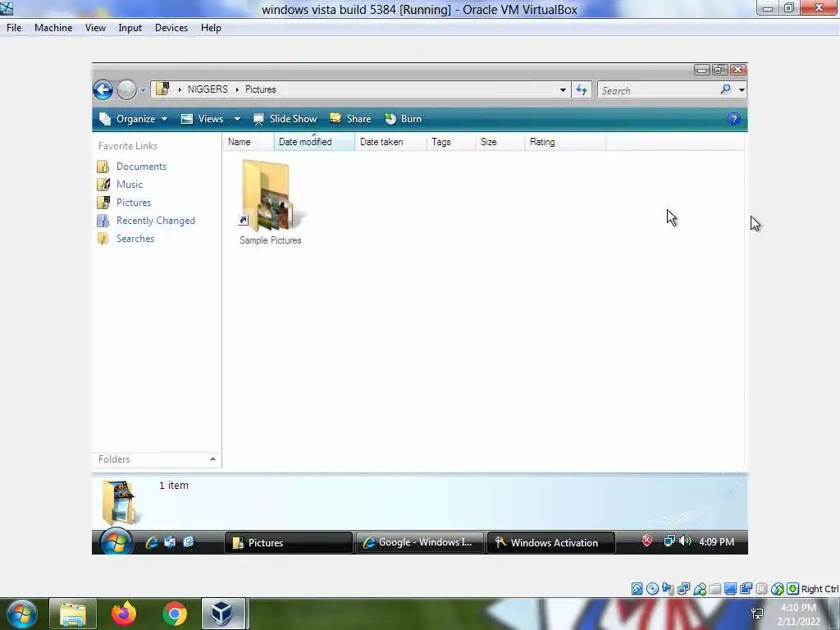The image size is (840, 630).
Task: Open the VirtualBox Machine menu
Action: pos(53,28)
